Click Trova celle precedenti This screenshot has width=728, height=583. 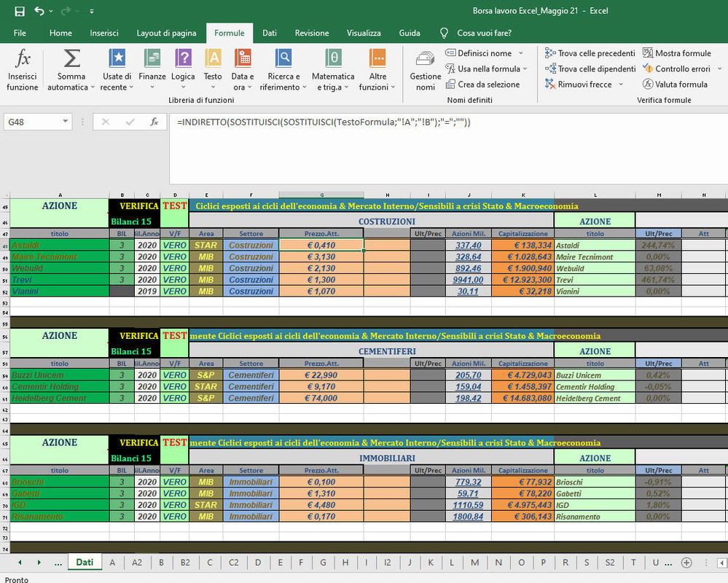pyautogui.click(x=590, y=53)
